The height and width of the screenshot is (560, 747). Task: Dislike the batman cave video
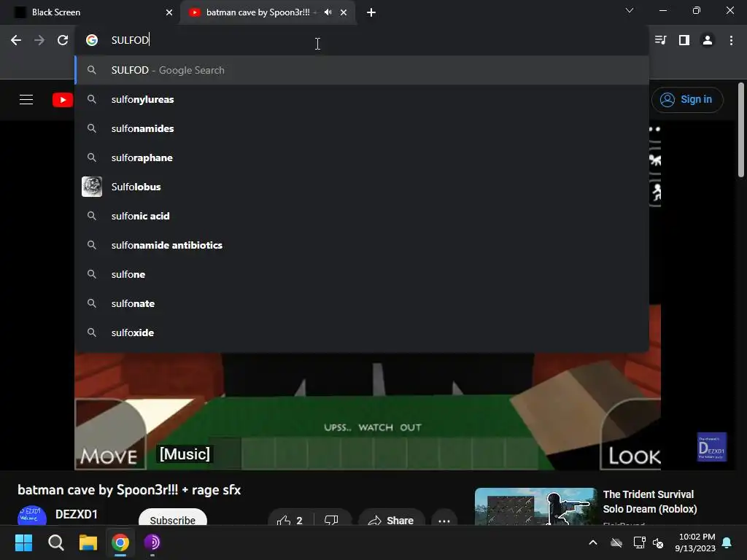(x=332, y=519)
